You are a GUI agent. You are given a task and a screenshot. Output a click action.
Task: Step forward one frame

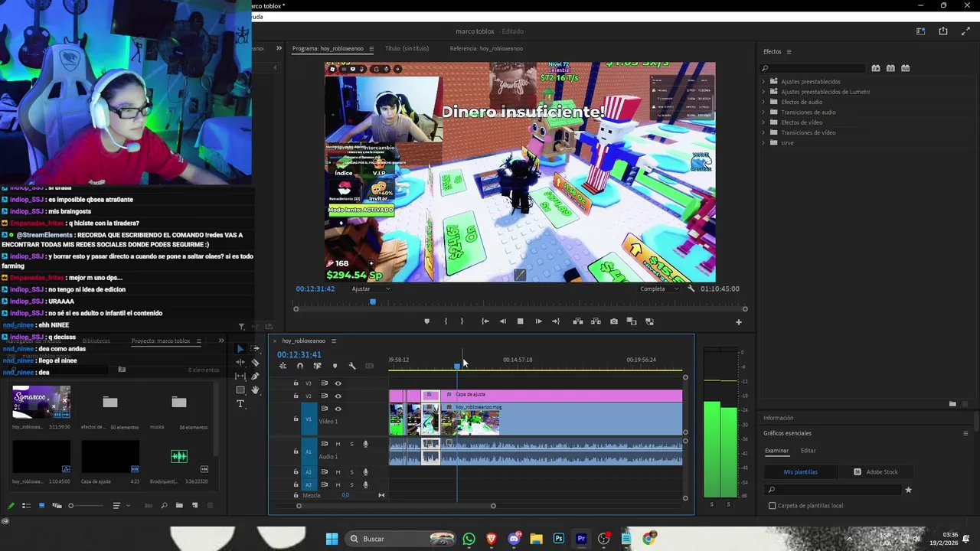538,321
